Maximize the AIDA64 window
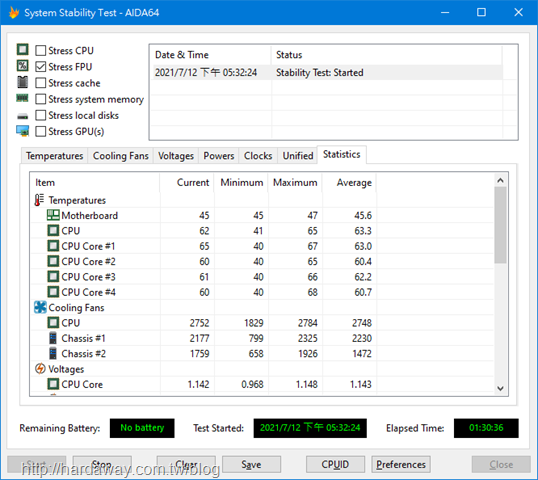This screenshot has height=480, width=538. [481, 13]
